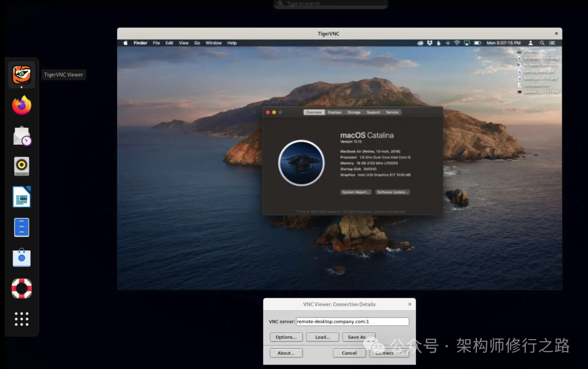Open Rhythmbox music player in the dock
The image size is (588, 369).
[21, 166]
